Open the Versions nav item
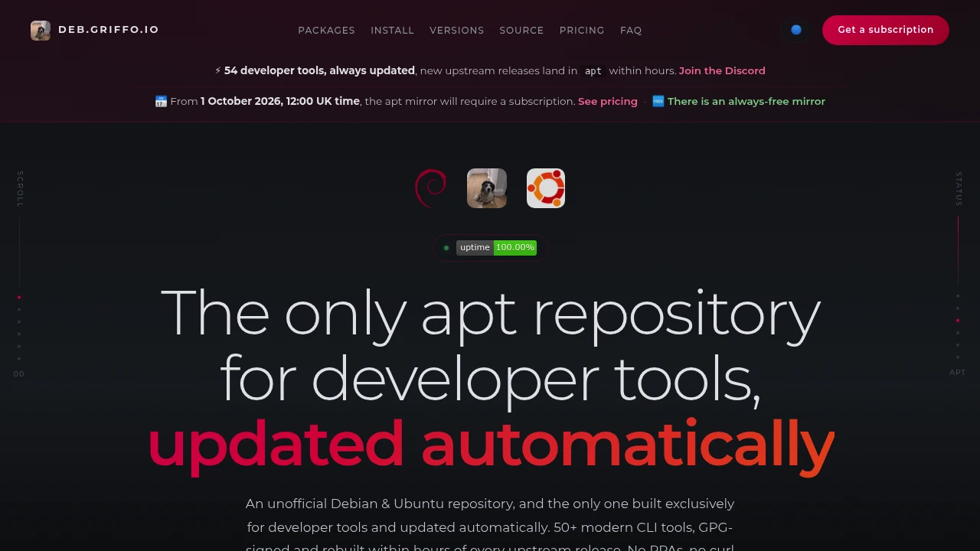Screen dimensions: 980x551 (456, 31)
